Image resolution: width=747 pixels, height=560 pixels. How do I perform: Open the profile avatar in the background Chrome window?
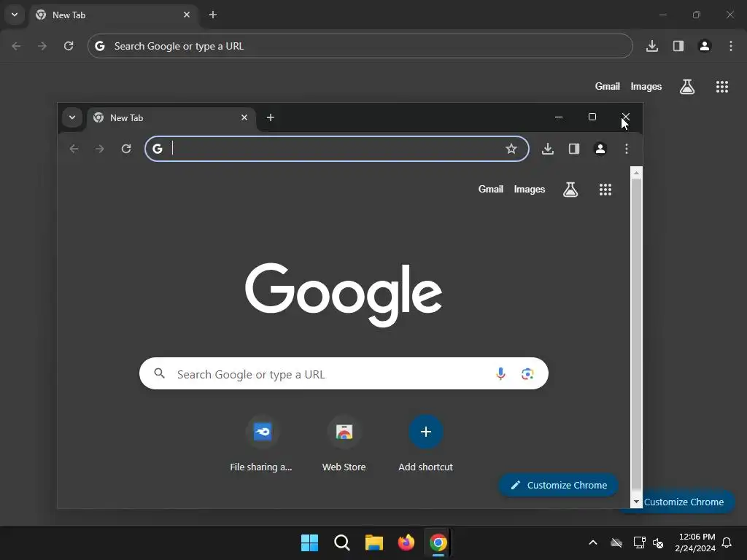[705, 46]
